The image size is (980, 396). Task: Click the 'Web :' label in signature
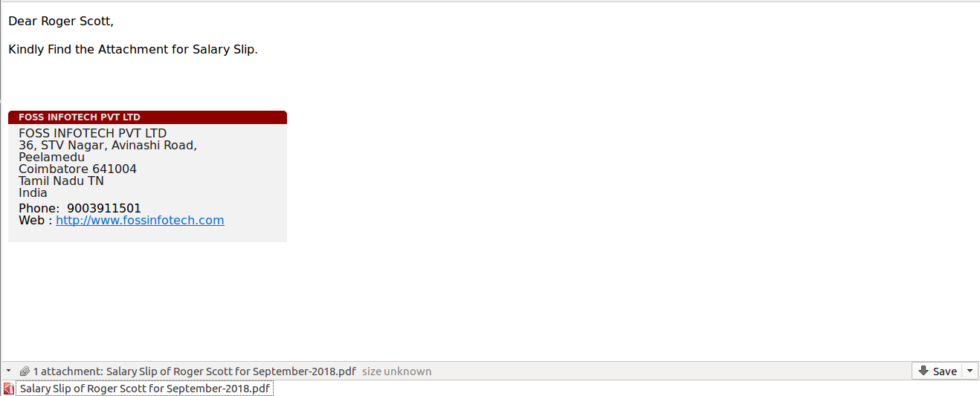coord(36,220)
